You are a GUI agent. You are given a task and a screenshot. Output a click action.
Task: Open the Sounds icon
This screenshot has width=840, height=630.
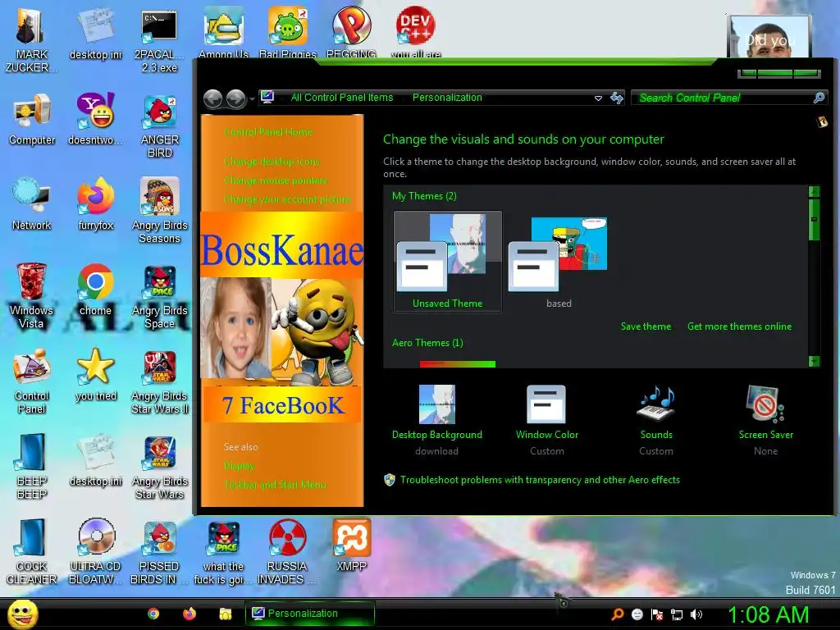click(x=656, y=404)
